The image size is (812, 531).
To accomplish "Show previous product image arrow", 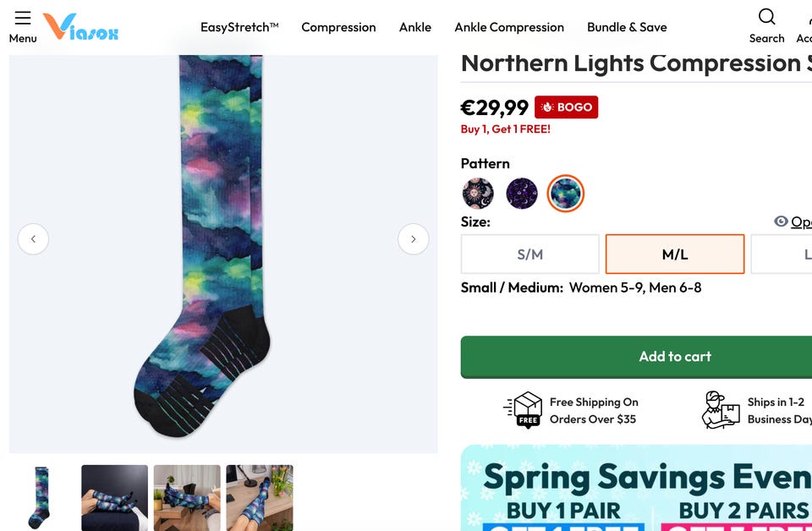I will click(x=33, y=239).
